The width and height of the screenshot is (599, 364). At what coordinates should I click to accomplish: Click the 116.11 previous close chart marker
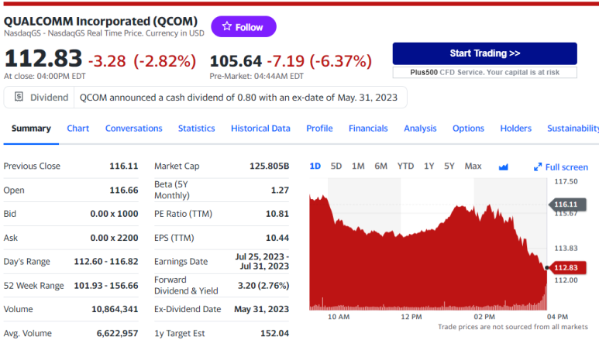click(x=567, y=204)
